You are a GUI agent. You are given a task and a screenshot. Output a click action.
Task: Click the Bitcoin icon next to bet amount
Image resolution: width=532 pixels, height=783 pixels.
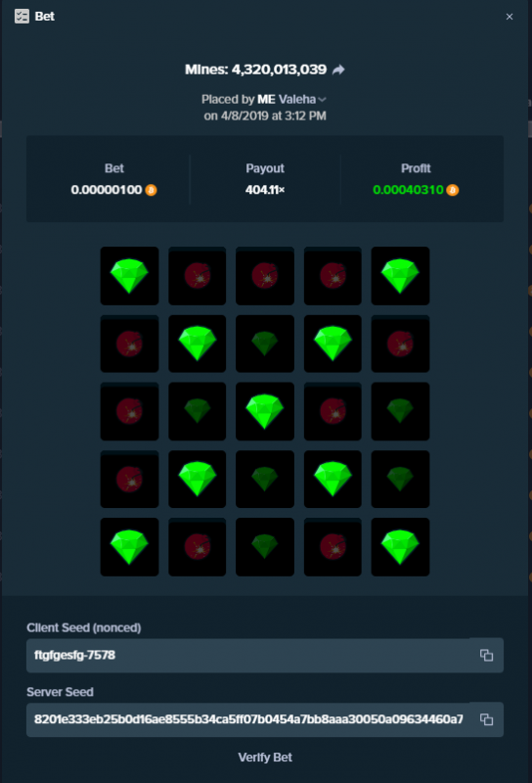pos(151,190)
